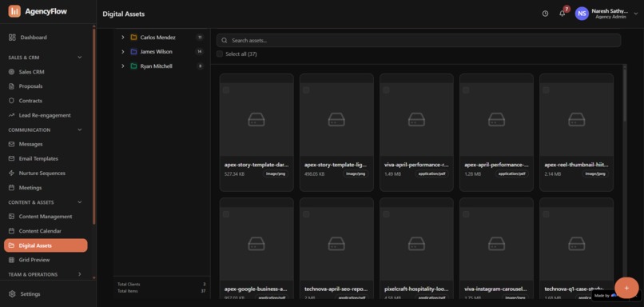Check the apex-story-template-dar... asset checkbox
The width and height of the screenshot is (644, 307).
coord(226,90)
